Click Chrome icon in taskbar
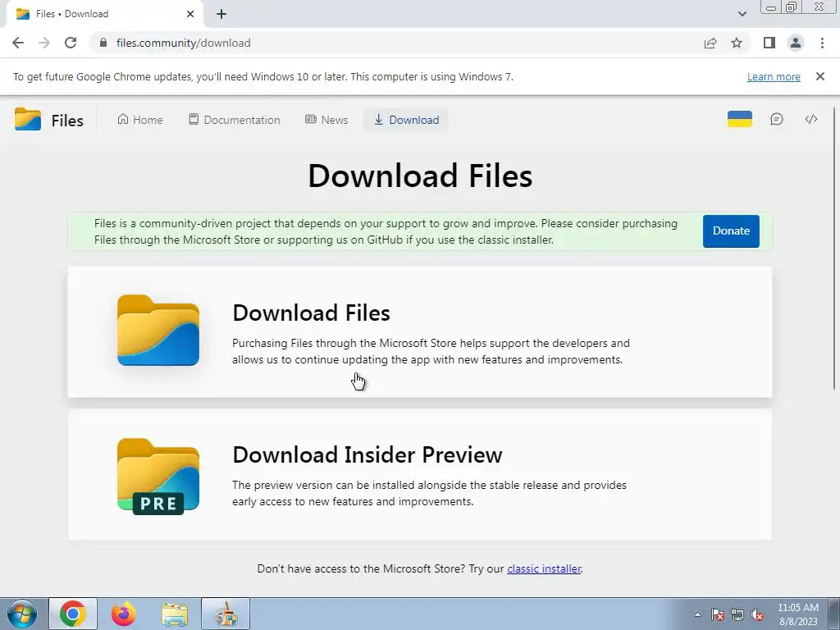The image size is (840, 630). (73, 614)
